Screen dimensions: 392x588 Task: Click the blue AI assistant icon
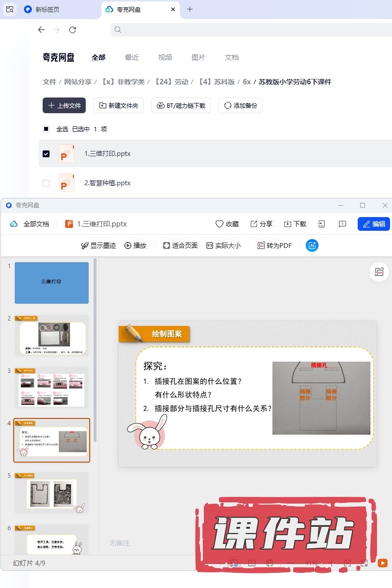pos(312,245)
